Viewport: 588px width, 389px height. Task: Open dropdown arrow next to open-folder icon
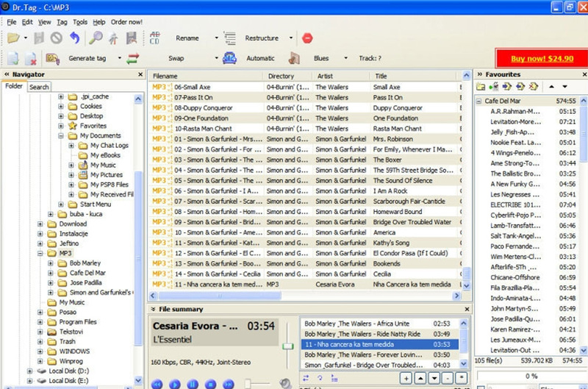pyautogui.click(x=26, y=38)
